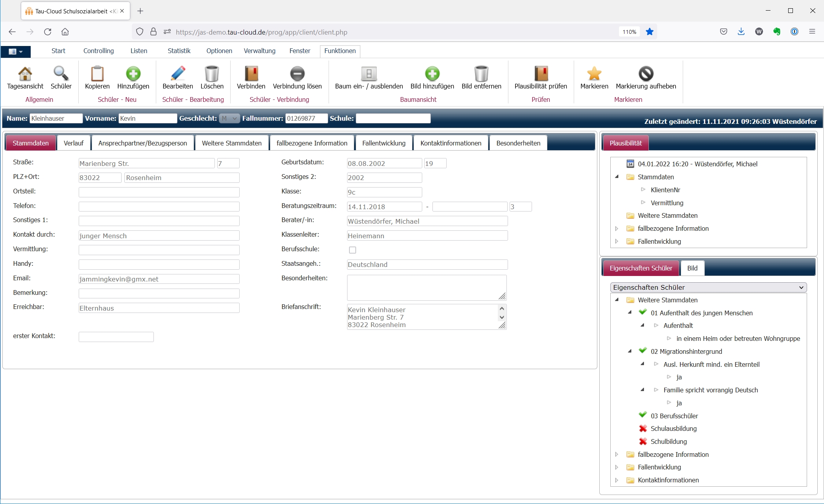Expand the Kontaktinformationen tree folder

[x=617, y=480]
